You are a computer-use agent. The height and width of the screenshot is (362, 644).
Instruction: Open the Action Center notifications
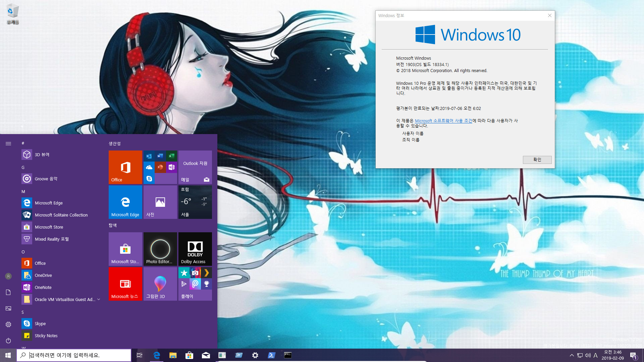click(634, 355)
